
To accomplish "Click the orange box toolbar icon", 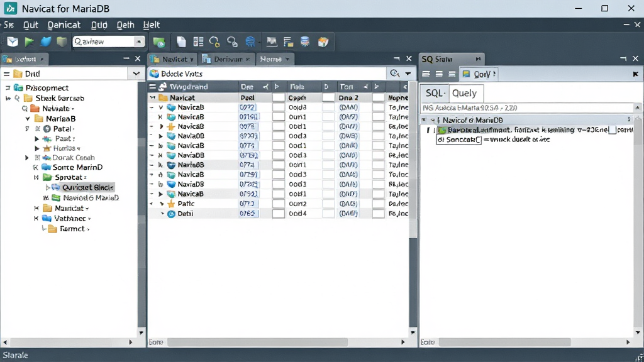I will click(x=323, y=41).
